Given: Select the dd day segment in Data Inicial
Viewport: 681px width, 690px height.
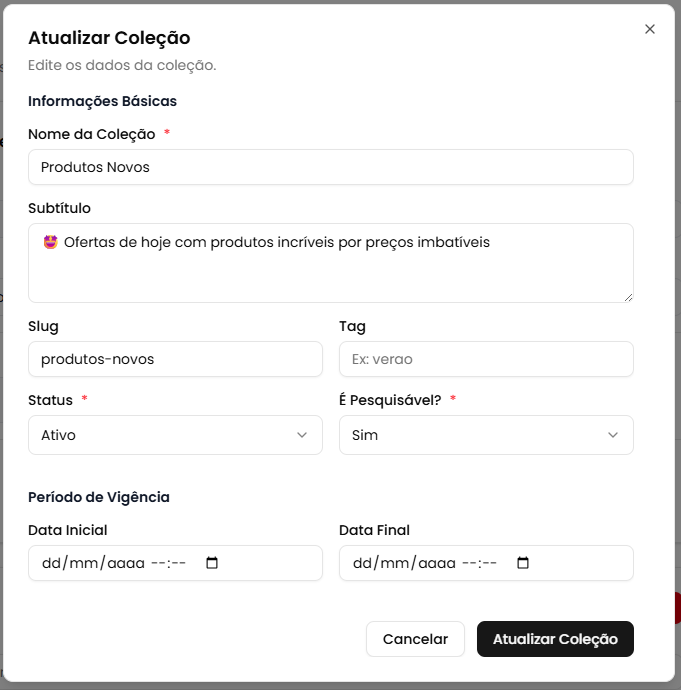Looking at the screenshot, I should (51, 563).
